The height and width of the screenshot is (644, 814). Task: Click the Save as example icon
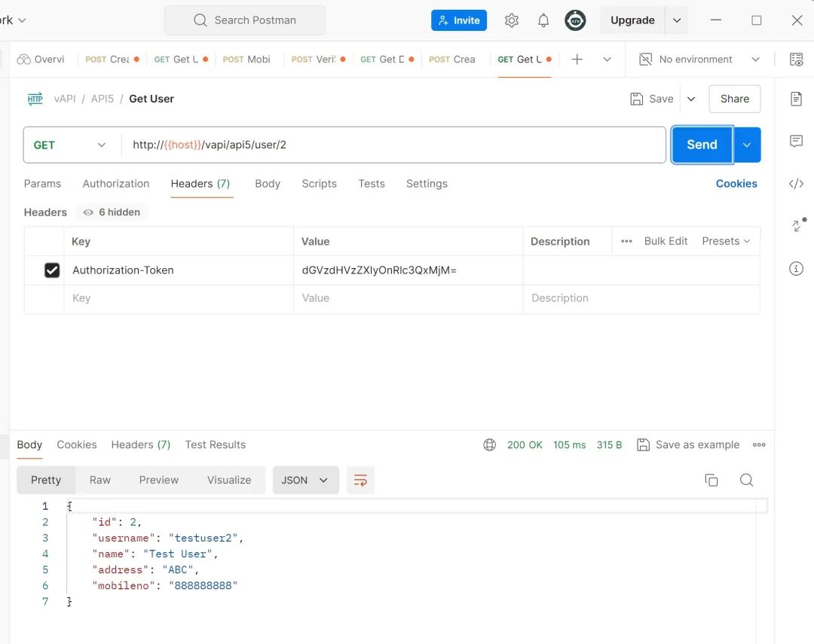(643, 444)
